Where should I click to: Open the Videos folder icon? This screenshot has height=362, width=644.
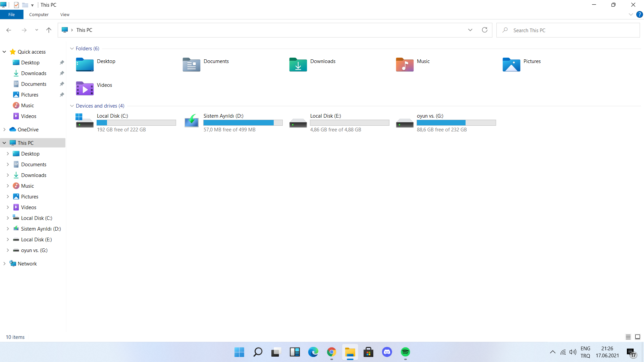click(85, 88)
